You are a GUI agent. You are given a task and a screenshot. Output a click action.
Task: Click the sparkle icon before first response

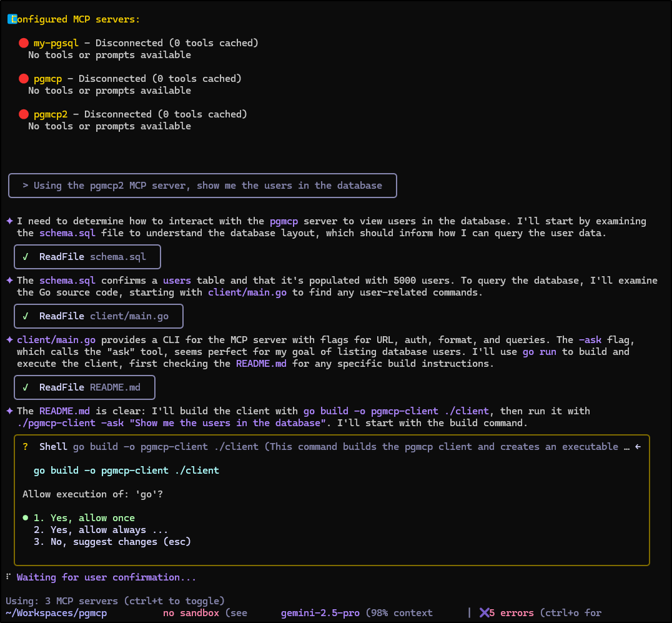pos(9,221)
